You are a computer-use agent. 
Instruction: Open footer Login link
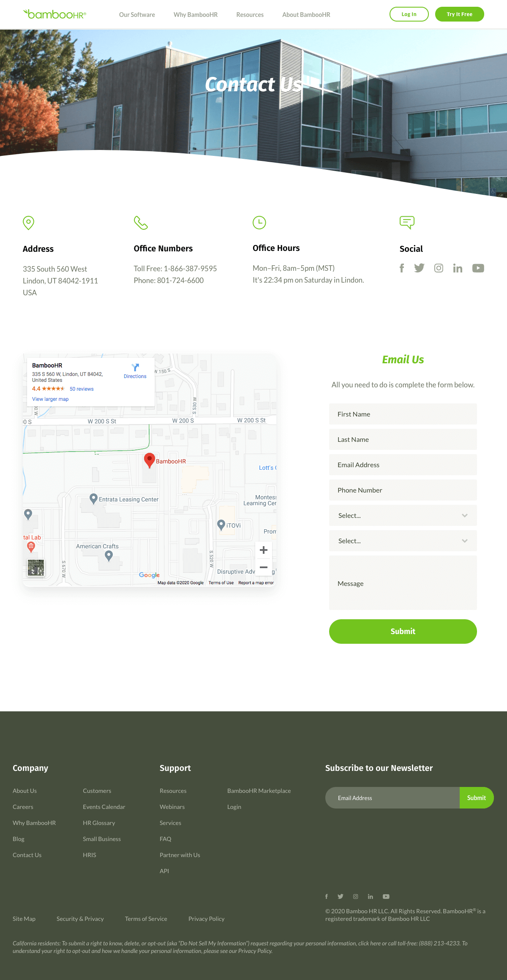234,807
